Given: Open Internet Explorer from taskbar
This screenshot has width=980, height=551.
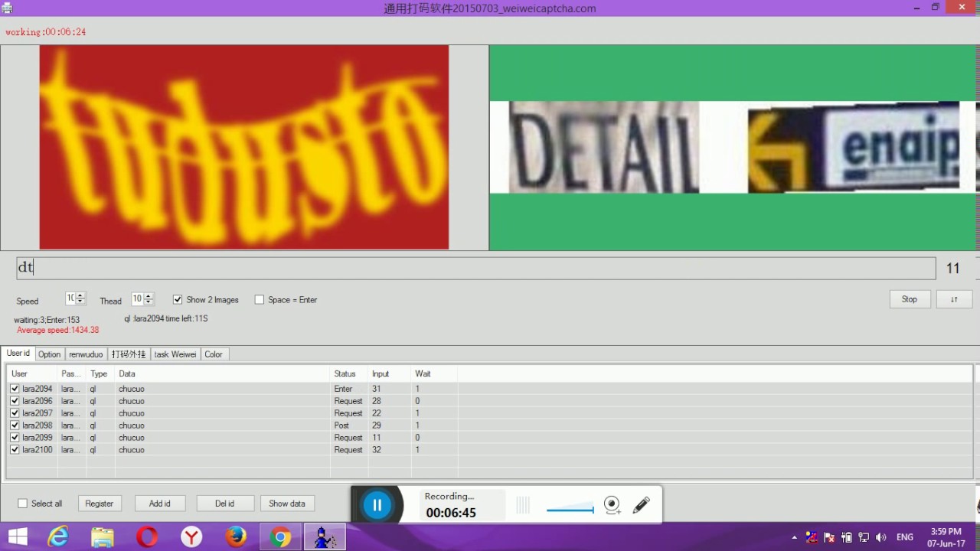Looking at the screenshot, I should (x=58, y=537).
